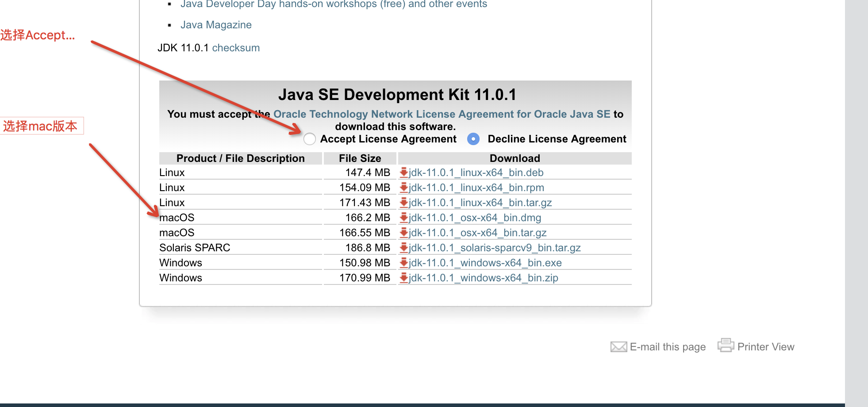Click download arrow icon for linux-x64_bin.tar.gz
Screen dimensions: 868x407
pos(403,203)
